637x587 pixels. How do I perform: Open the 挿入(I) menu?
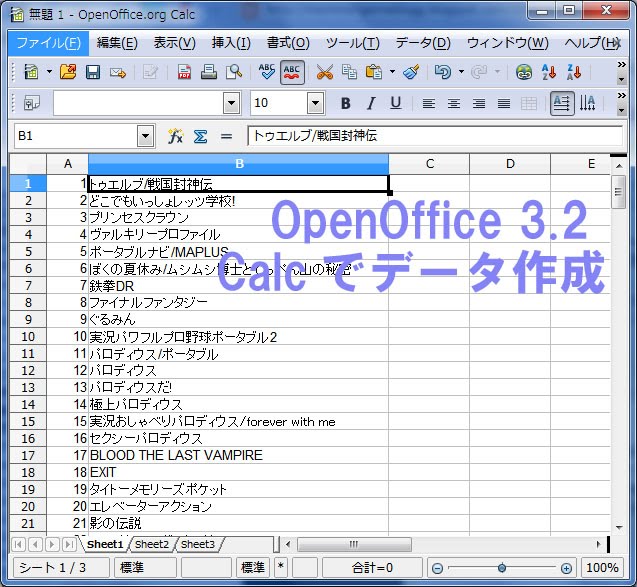pyautogui.click(x=231, y=42)
